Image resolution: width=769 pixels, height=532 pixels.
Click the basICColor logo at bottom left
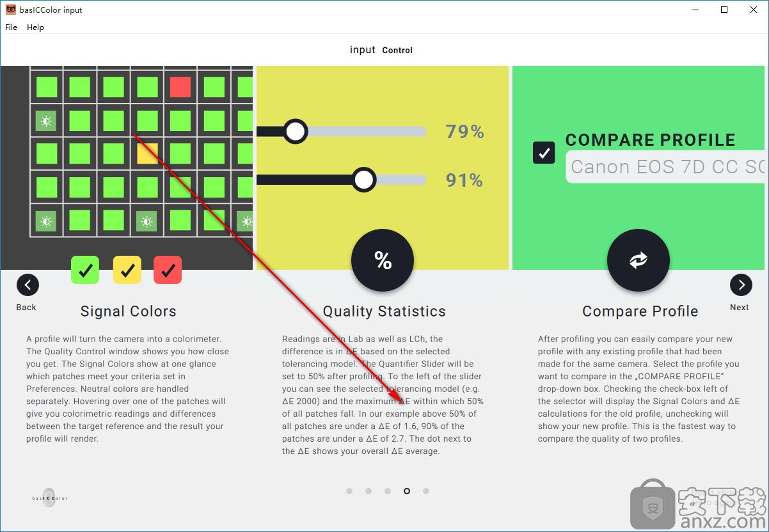coord(50,497)
